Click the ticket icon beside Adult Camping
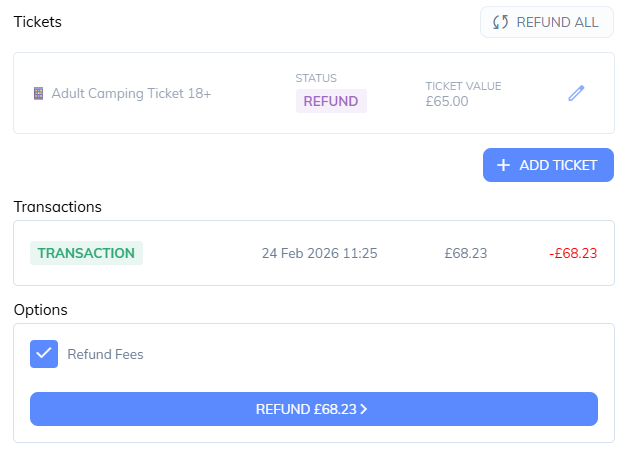 coord(38,93)
